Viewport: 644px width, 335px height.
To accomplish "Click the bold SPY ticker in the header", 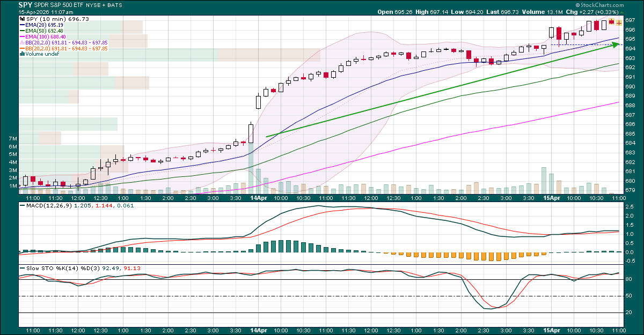I will click(25, 4).
